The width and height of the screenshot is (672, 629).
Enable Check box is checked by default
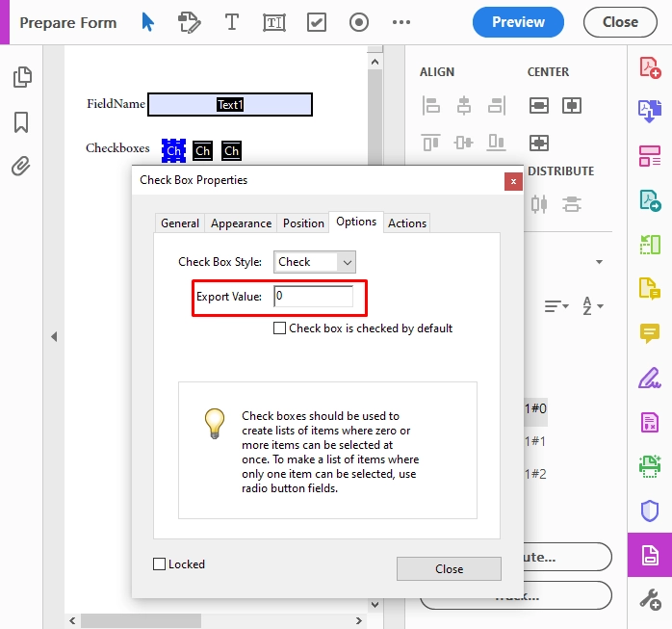click(x=279, y=328)
